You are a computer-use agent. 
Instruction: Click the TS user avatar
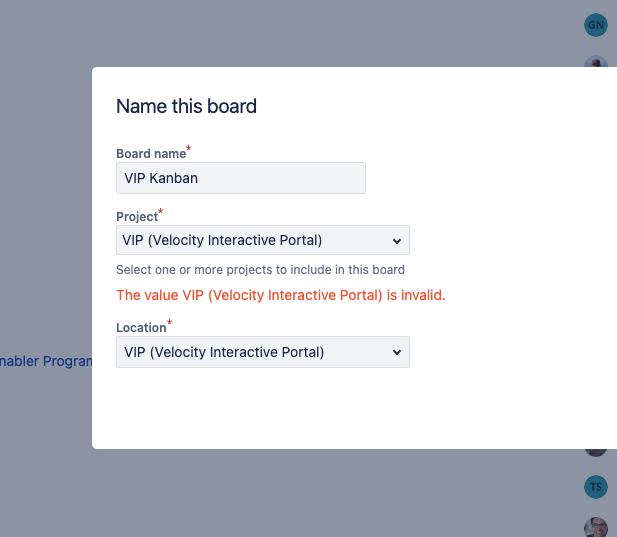596,487
